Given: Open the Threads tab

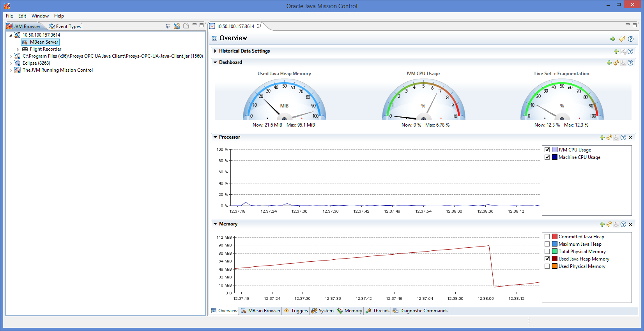Looking at the screenshot, I should [x=377, y=311].
